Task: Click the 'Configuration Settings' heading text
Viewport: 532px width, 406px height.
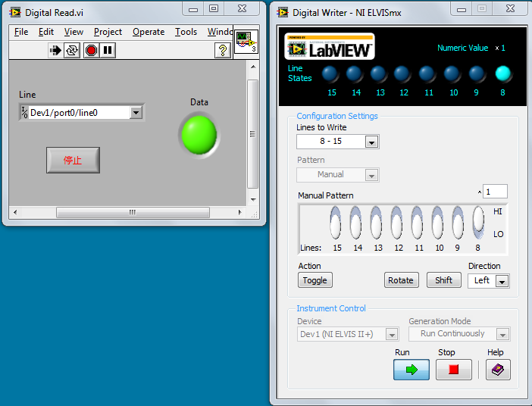Action: pos(337,116)
